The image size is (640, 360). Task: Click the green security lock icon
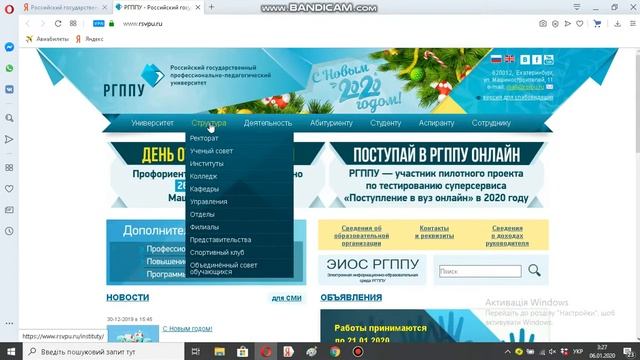(111, 24)
